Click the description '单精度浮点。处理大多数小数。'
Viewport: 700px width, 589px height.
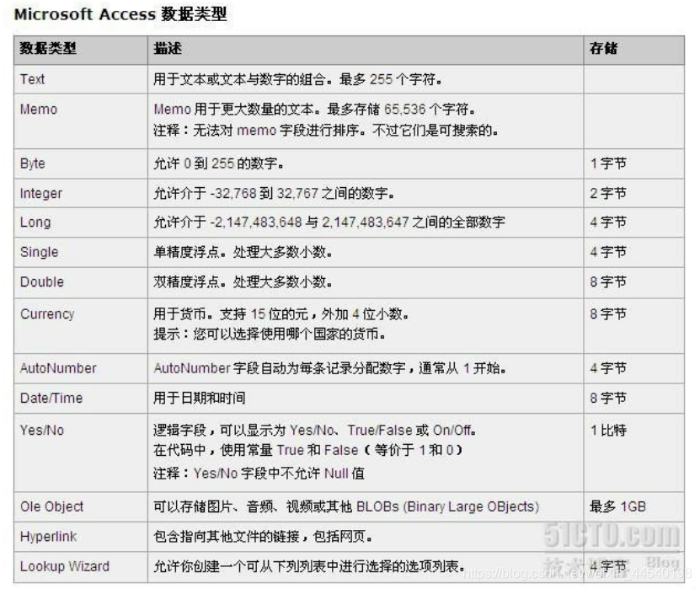click(x=243, y=252)
